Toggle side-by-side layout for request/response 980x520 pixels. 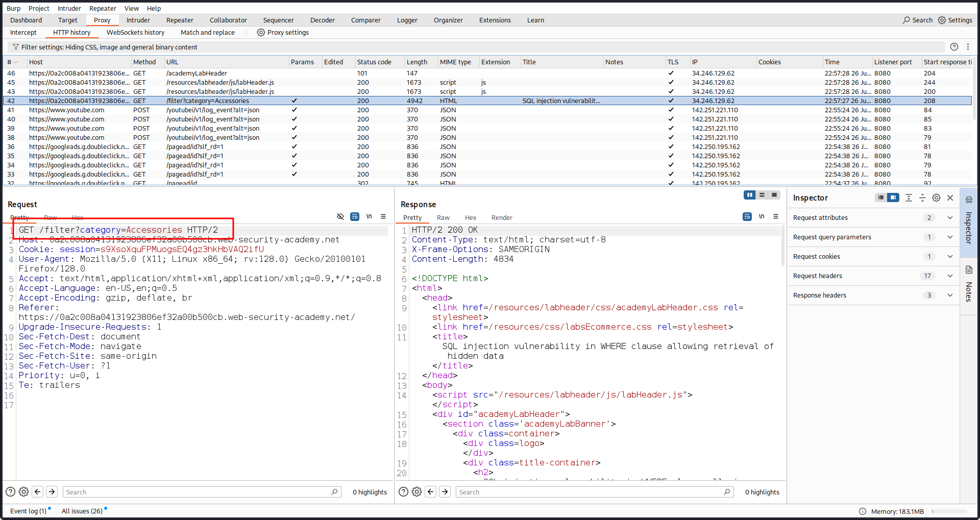tap(749, 195)
